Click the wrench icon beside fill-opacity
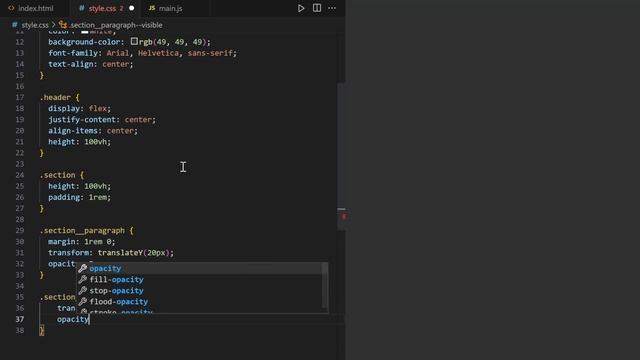This screenshot has width=640, height=360. (x=82, y=279)
